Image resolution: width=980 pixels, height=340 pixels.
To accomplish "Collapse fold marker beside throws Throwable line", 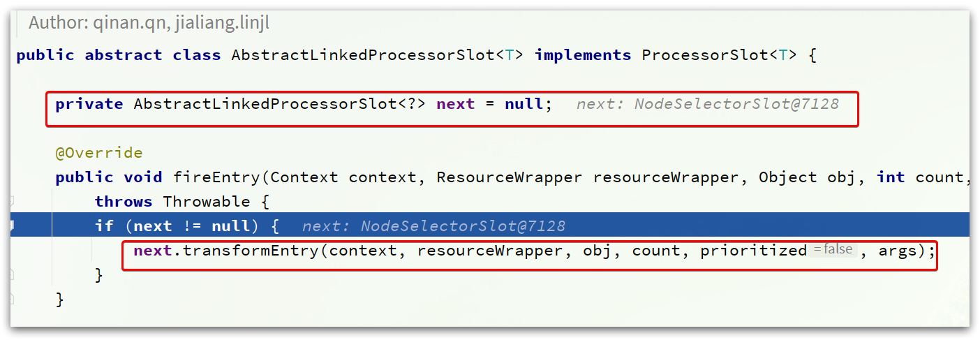I will 13,202.
